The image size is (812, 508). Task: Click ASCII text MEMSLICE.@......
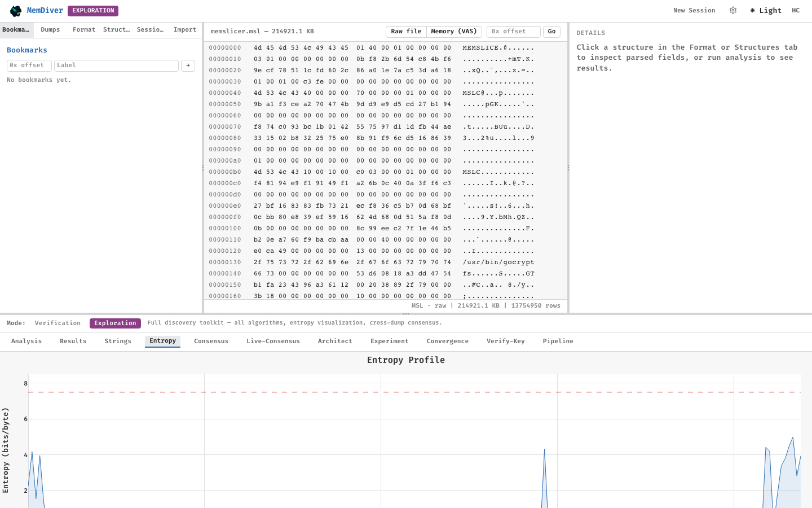click(485, 48)
